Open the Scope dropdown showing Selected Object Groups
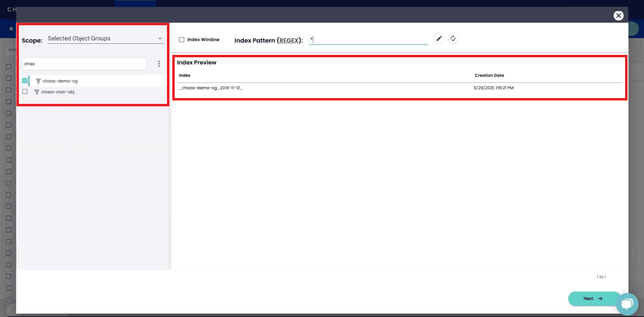The width and height of the screenshot is (644, 317). tap(105, 39)
